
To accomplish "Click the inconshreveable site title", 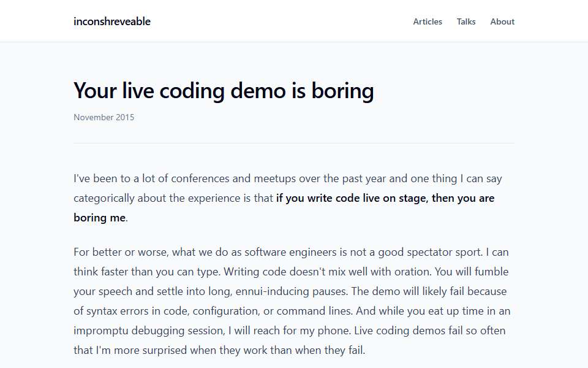I will coord(111,21).
